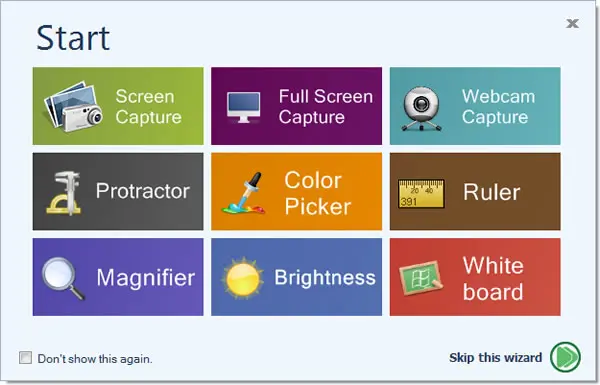The width and height of the screenshot is (600, 385).
Task: Select the eyedropper Color Picker icon
Action: [x=244, y=193]
